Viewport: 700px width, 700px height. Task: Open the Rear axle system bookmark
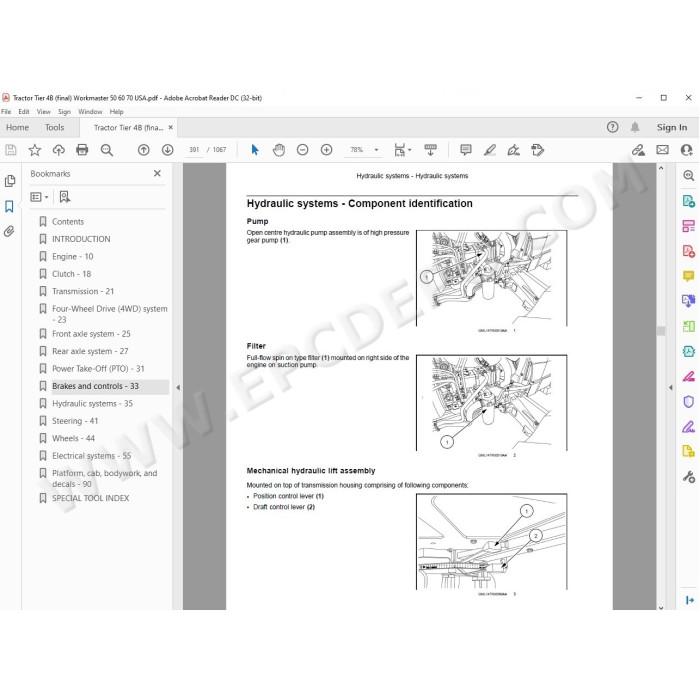[90, 351]
